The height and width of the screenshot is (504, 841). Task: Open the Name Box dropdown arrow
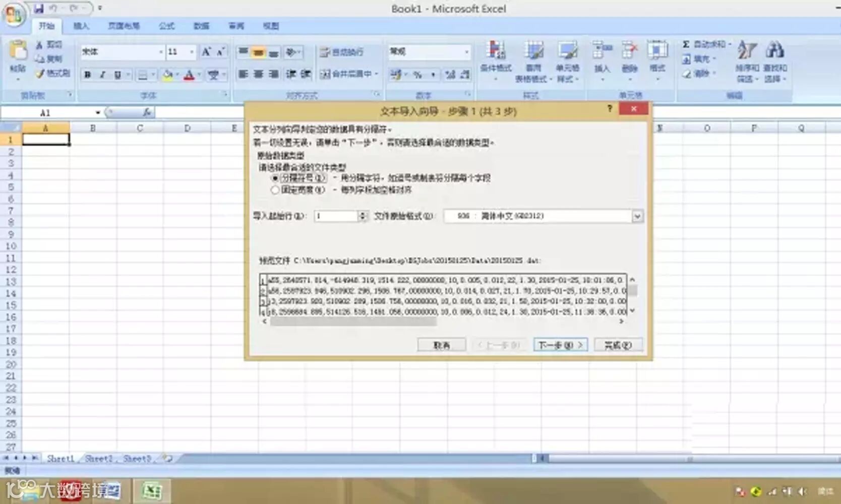[x=98, y=112]
